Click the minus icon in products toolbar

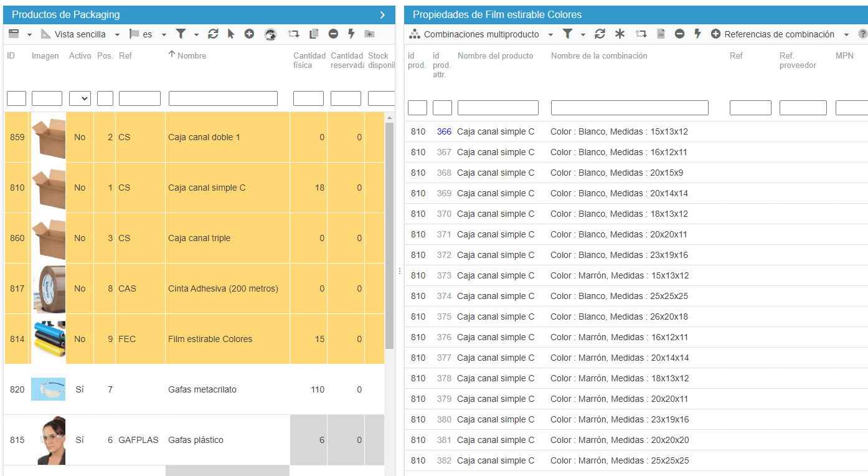[333, 34]
